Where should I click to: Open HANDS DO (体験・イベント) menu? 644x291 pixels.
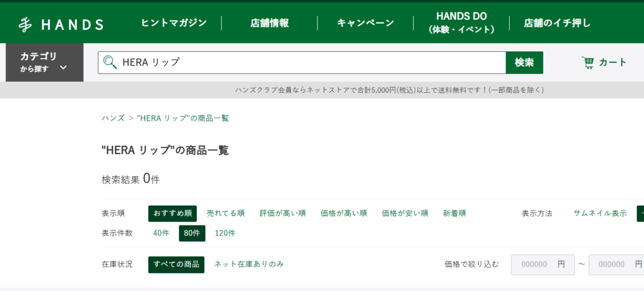pos(461,23)
